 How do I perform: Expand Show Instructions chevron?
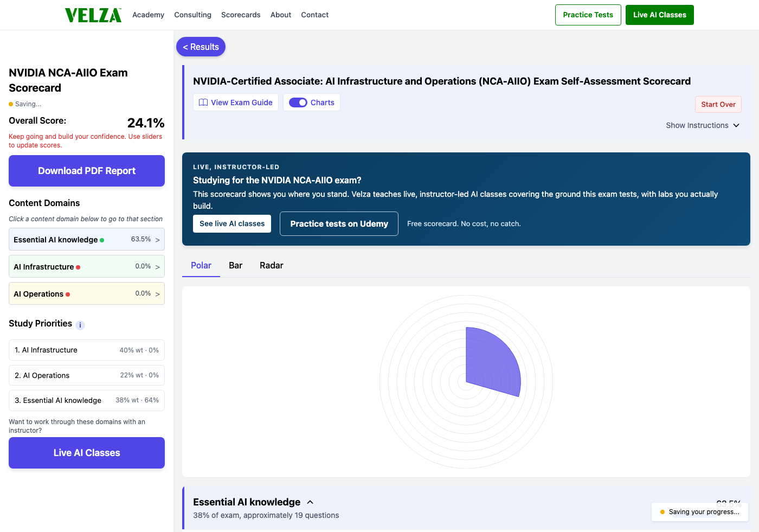pyautogui.click(x=736, y=125)
